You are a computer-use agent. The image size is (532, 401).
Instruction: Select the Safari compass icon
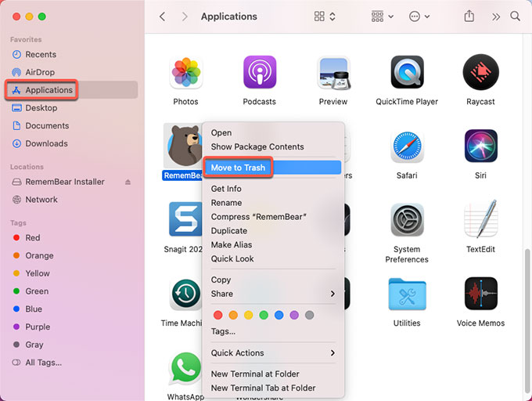coord(407,146)
